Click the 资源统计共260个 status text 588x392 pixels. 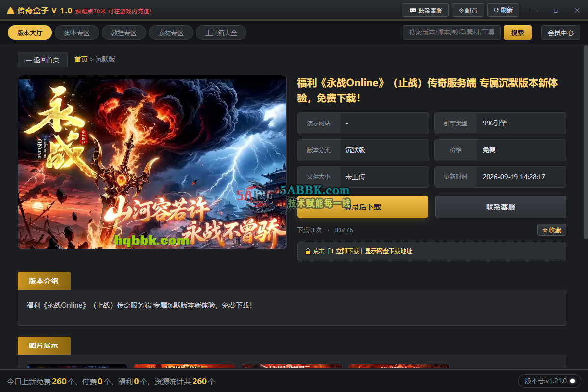tap(185, 381)
